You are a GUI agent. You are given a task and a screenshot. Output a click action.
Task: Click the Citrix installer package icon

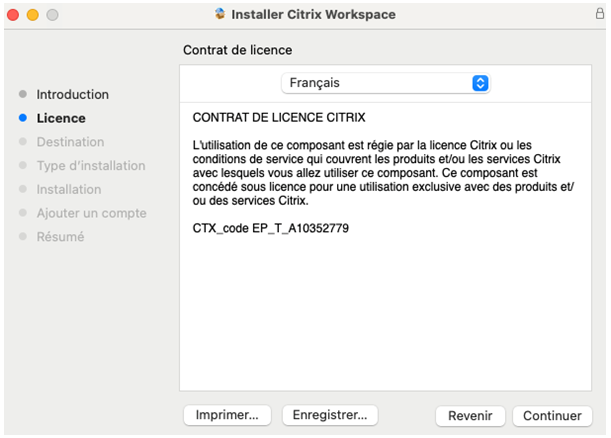220,14
